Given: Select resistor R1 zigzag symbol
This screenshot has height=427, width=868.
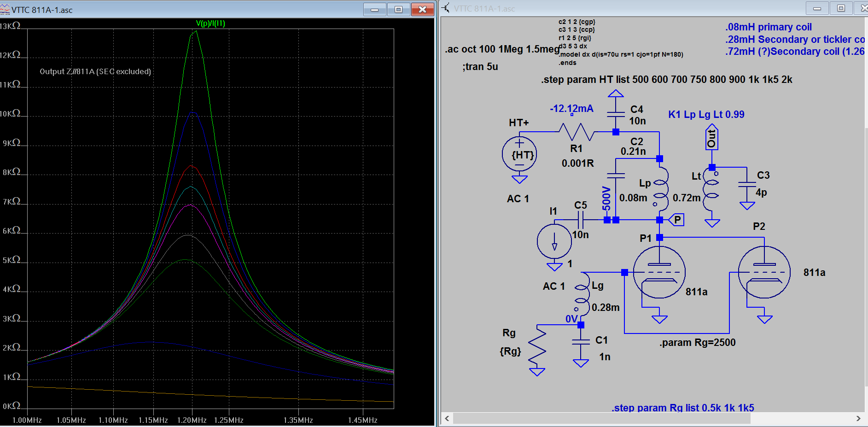Looking at the screenshot, I should (577, 132).
